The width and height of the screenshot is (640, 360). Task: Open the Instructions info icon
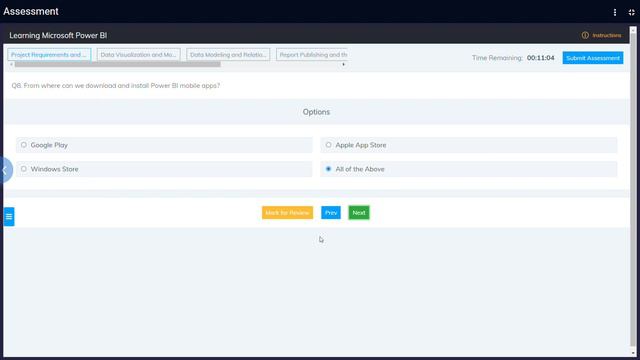tap(585, 36)
